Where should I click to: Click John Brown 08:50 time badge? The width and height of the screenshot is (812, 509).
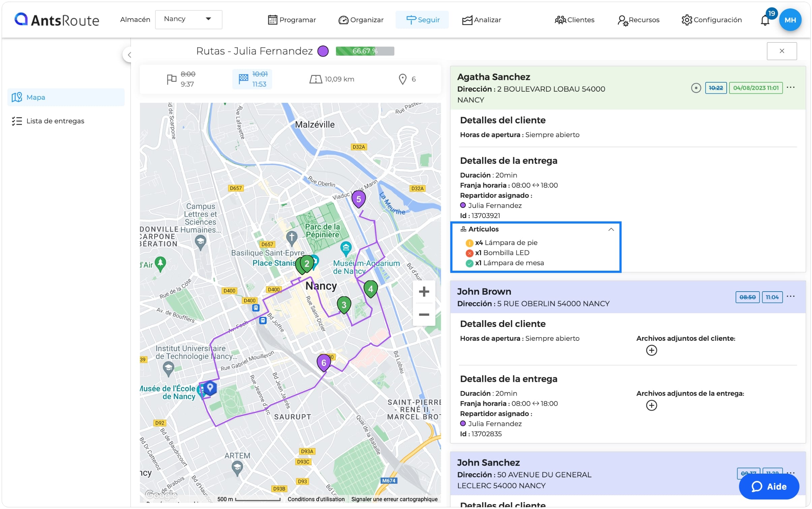[747, 297]
